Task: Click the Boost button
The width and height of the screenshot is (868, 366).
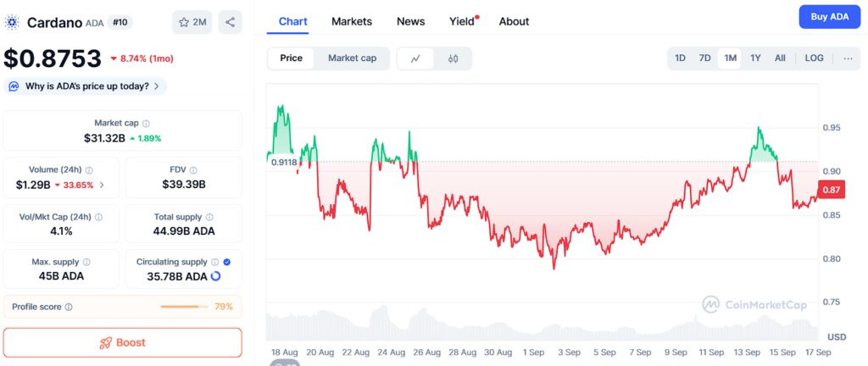Action: 122,343
